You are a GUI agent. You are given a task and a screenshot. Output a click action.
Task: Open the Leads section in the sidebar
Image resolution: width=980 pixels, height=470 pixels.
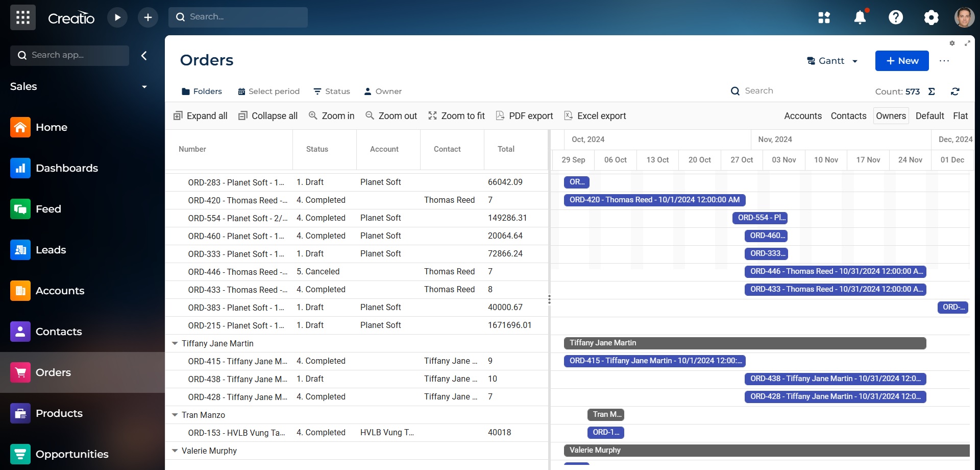click(x=51, y=250)
